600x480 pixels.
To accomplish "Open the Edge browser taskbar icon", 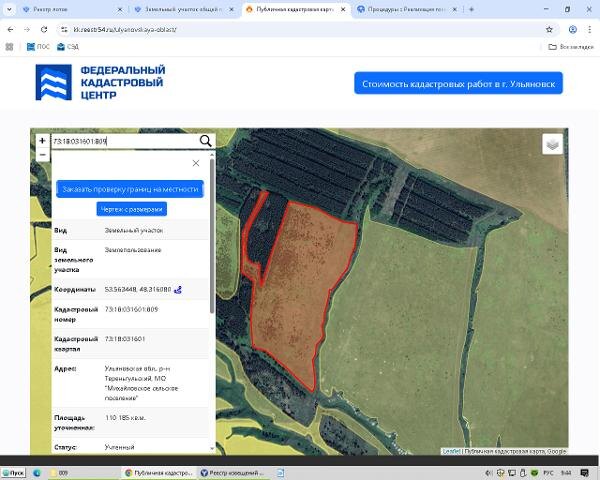I will (37, 473).
